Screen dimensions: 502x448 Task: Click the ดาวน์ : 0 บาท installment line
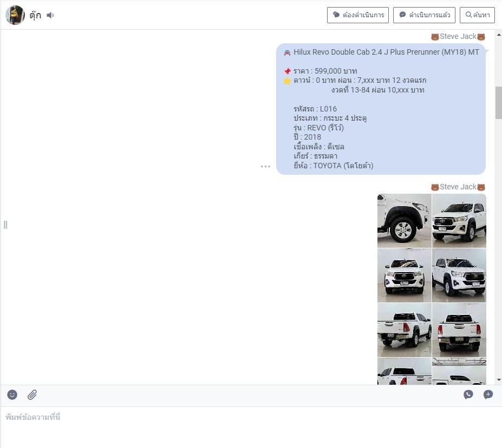(x=360, y=80)
